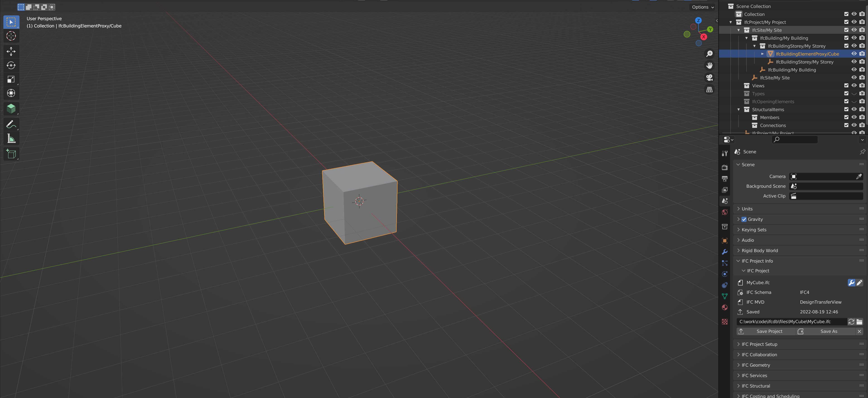Screen dimensions: 868x398
Task: Open the View Layer properties tab
Action: tap(724, 190)
